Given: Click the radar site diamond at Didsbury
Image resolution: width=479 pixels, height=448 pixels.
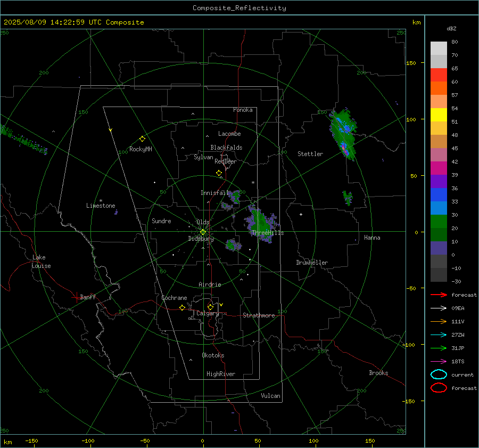Looking at the screenshot, I should [x=203, y=232].
